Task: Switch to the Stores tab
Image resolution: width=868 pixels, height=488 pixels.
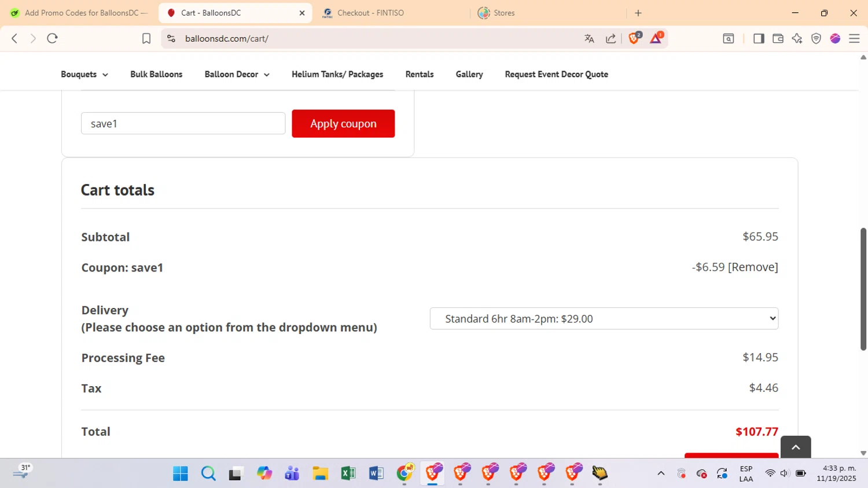Action: 549,13
